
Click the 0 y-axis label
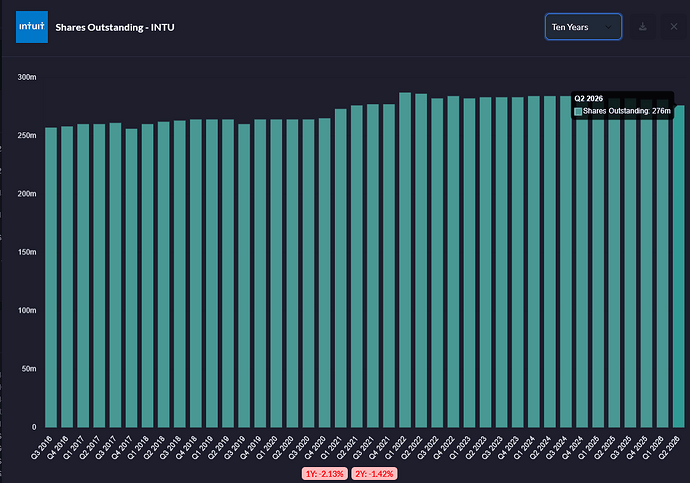point(34,427)
